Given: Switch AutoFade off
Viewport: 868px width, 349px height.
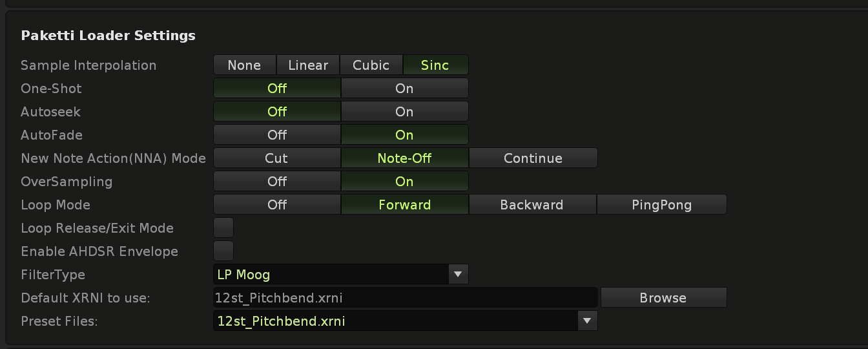Looking at the screenshot, I should (277, 135).
